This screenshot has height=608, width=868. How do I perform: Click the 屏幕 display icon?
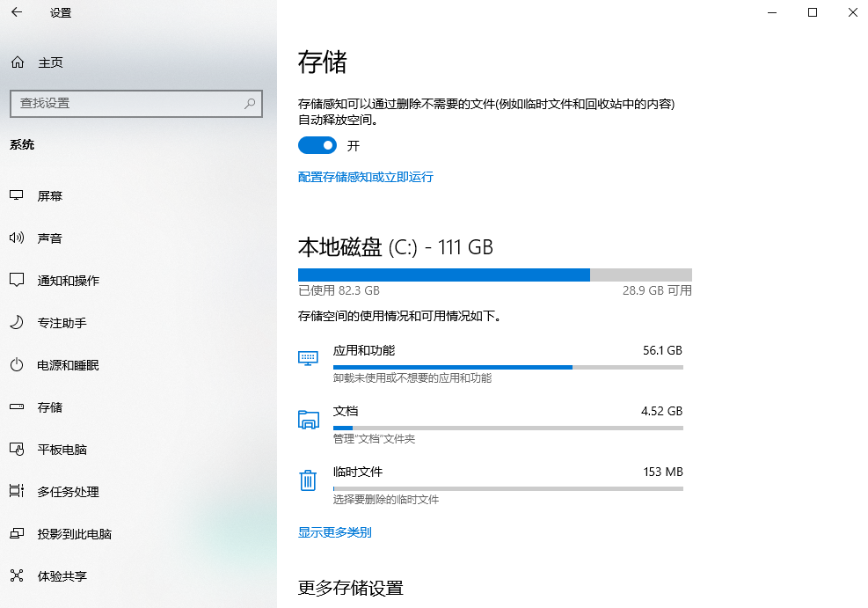pos(17,195)
